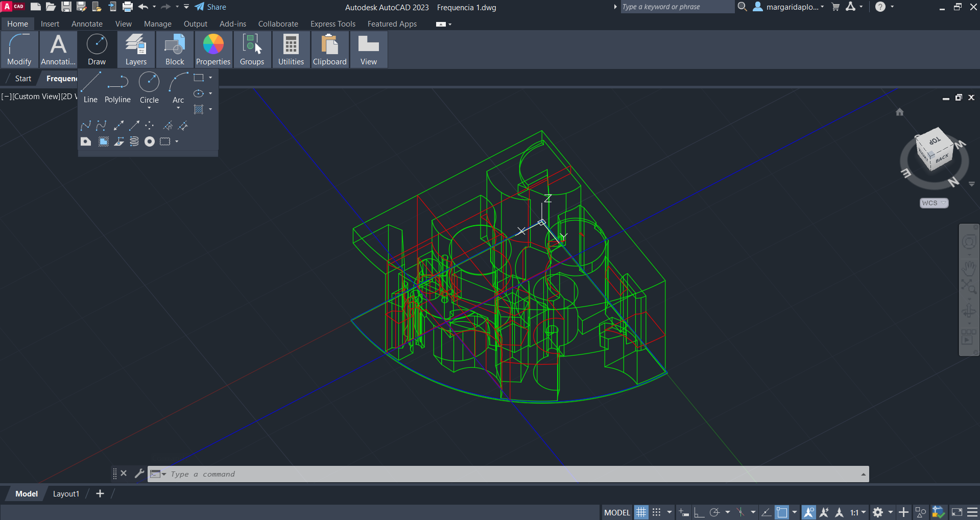Toggle snap mode dotted grid button
Screen dimensions: 980x520
657,512
